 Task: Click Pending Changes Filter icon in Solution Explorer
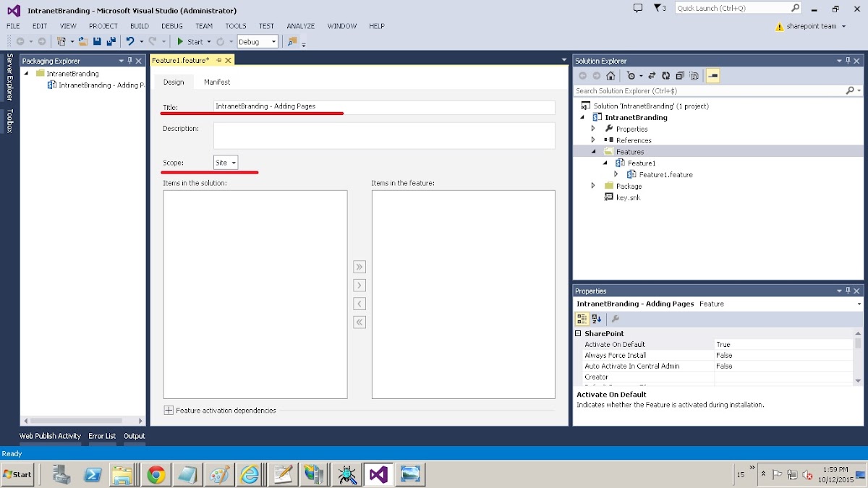click(x=633, y=76)
